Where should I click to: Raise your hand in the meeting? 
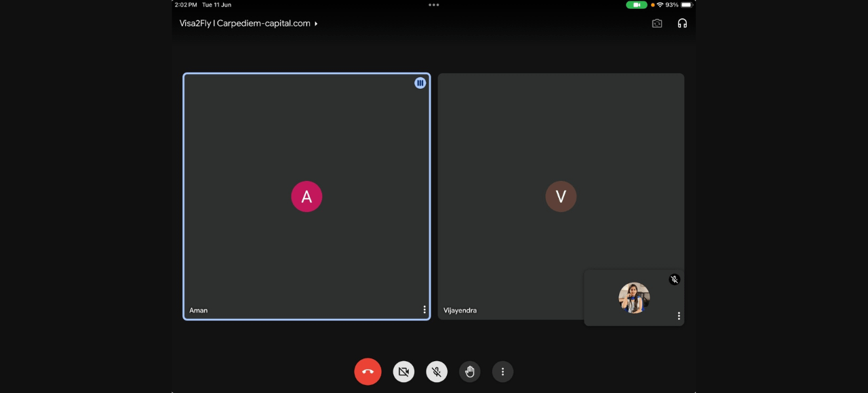469,371
